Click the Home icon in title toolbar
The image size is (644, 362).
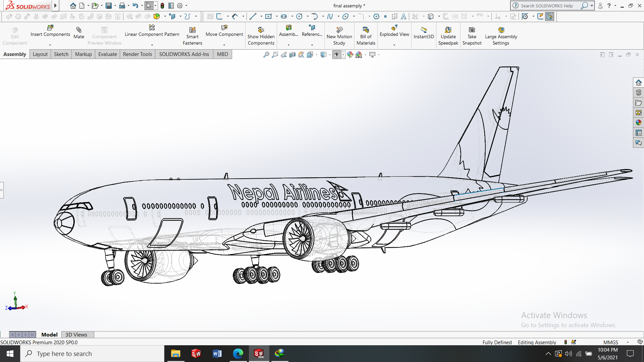(x=73, y=6)
